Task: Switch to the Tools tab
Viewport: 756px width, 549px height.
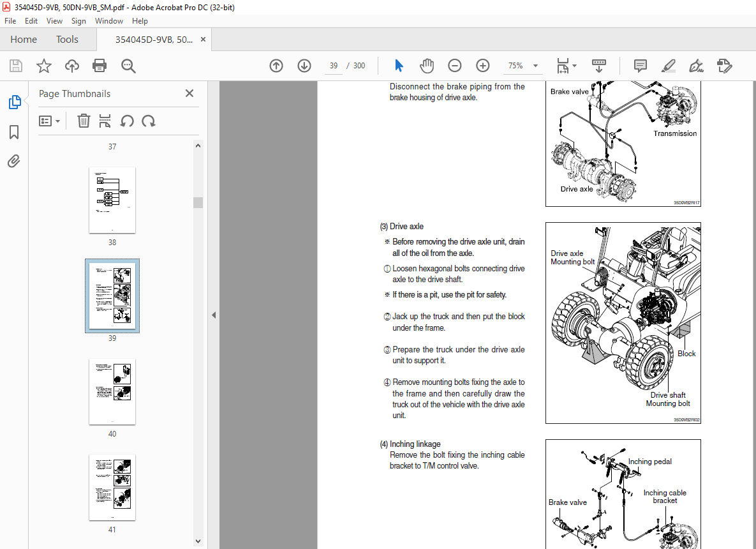Action: (x=67, y=40)
